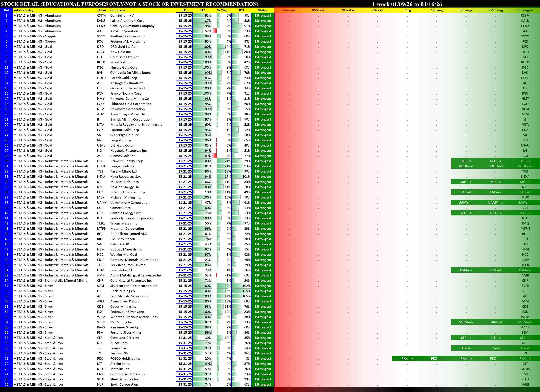Click the PKX---> cell under 5Avg
The width and height of the screenshot is (540, 392).
pos(407,358)
